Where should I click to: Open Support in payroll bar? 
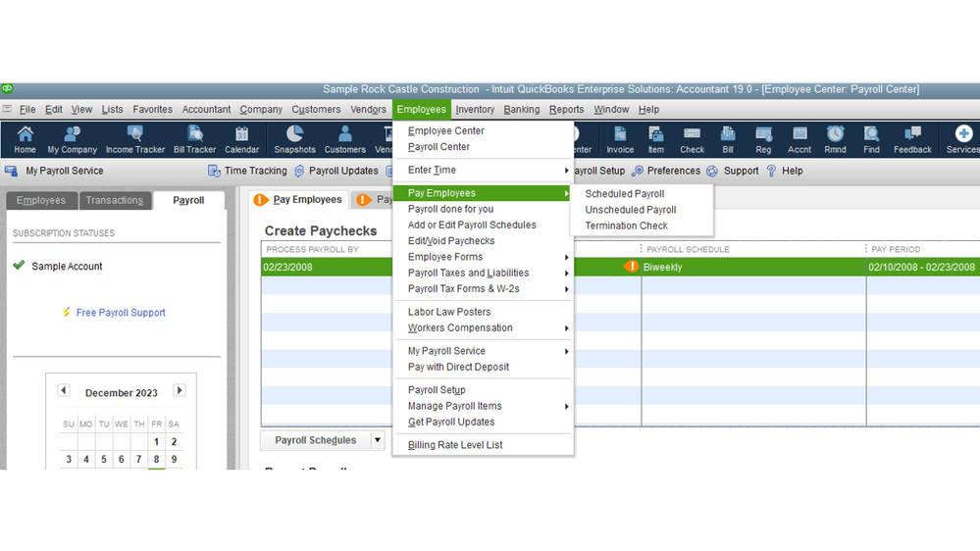coord(733,171)
